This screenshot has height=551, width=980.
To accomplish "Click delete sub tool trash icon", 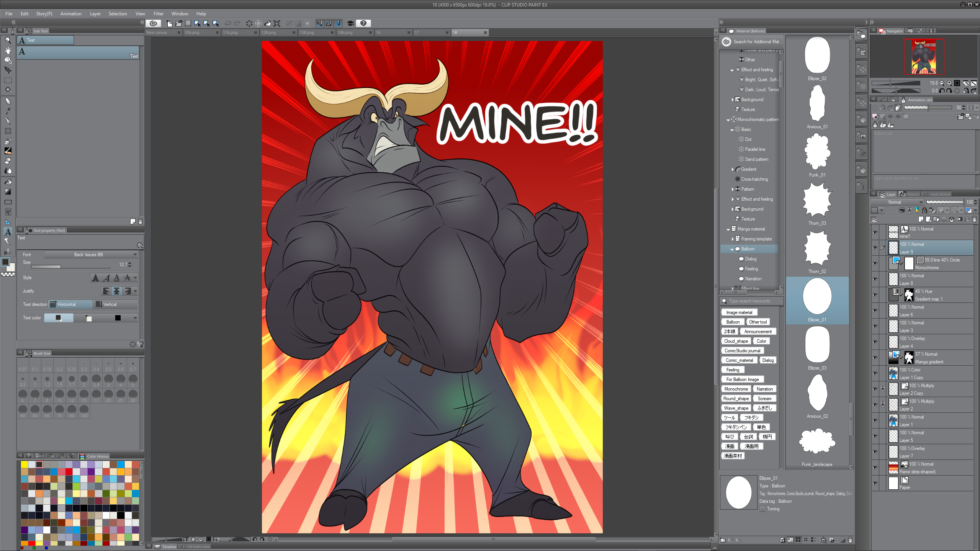I will (140, 221).
